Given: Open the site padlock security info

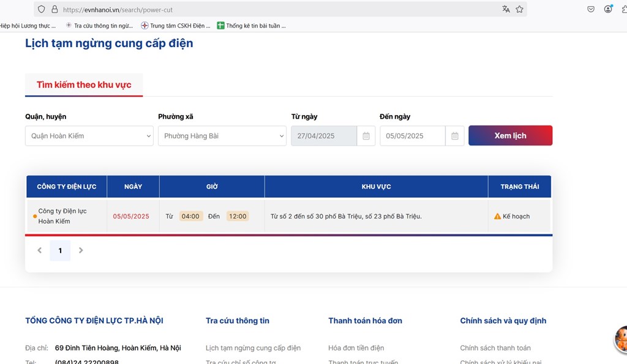Looking at the screenshot, I should pyautogui.click(x=54, y=10).
